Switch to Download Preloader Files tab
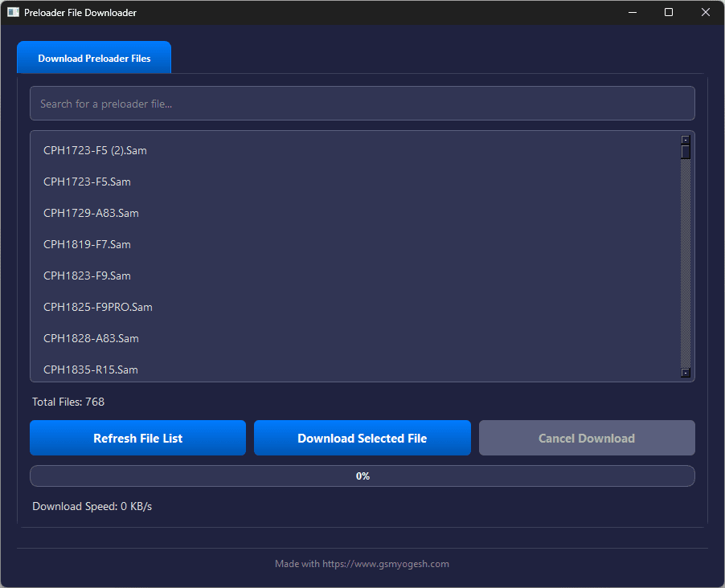Image resolution: width=725 pixels, height=588 pixels. click(94, 58)
